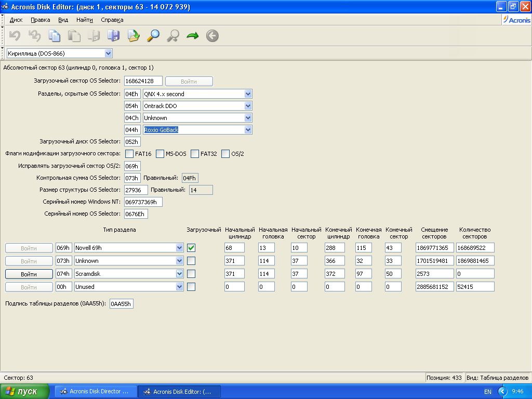The width and height of the screenshot is (532, 399).
Task: Click the magnifier Find icon
Action: 153,36
